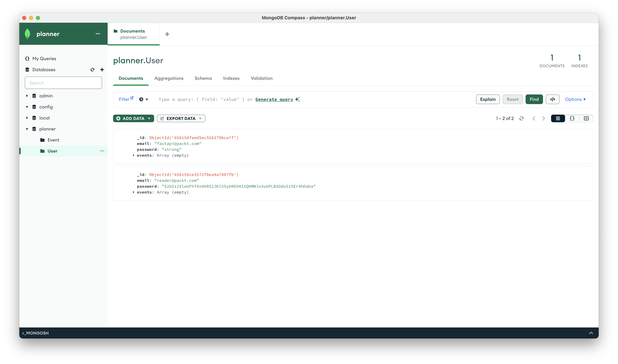Refresh the document count results
618x364 pixels.
[521, 118]
